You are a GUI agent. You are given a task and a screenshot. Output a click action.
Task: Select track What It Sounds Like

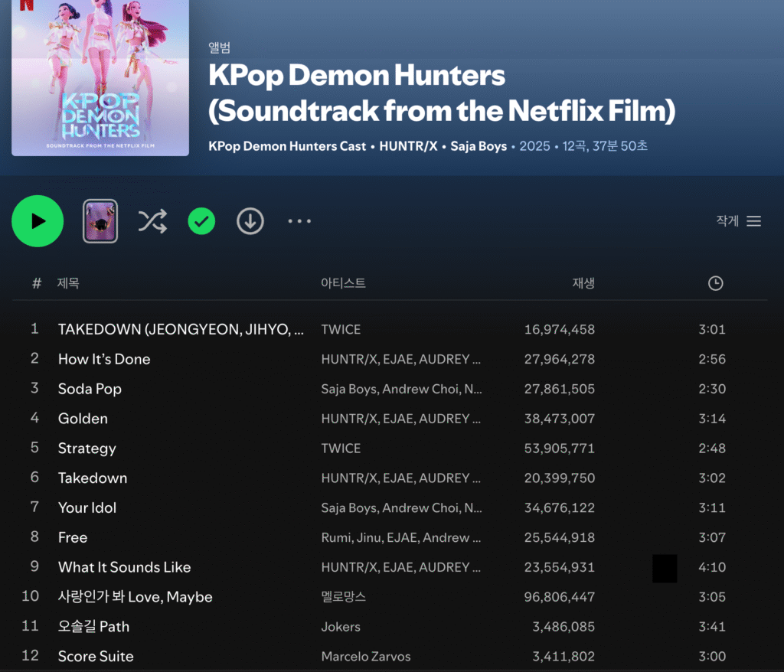coord(125,567)
